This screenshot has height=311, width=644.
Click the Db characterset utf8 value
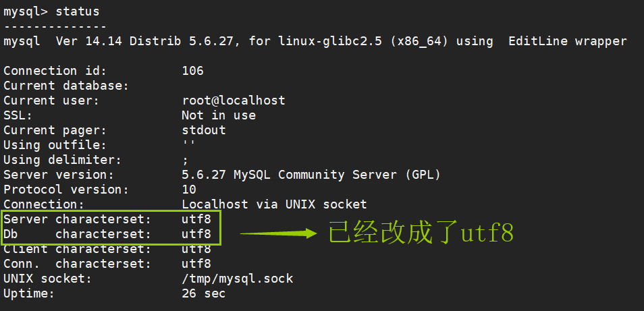coord(196,234)
